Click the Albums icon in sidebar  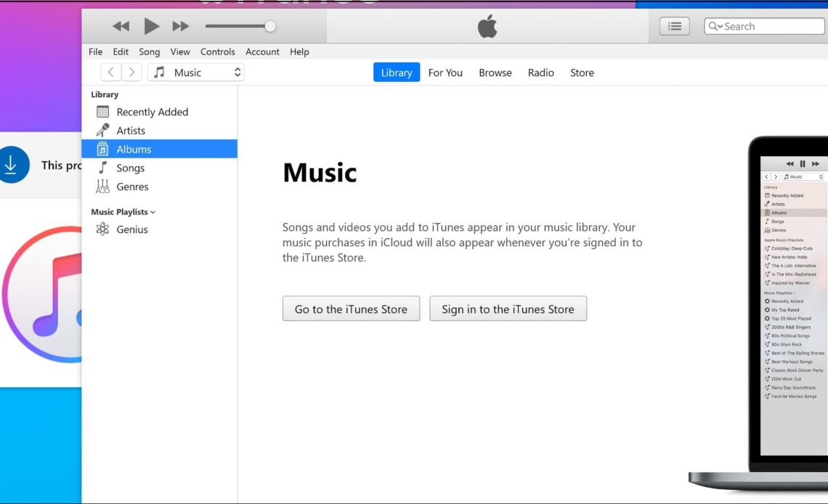click(102, 150)
